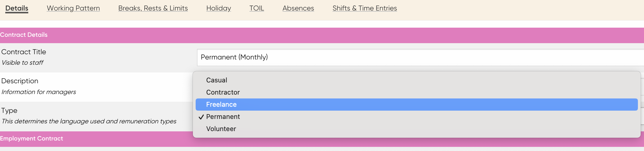The height and width of the screenshot is (151, 644).
Task: Switch to the Details tab
Action: click(17, 8)
